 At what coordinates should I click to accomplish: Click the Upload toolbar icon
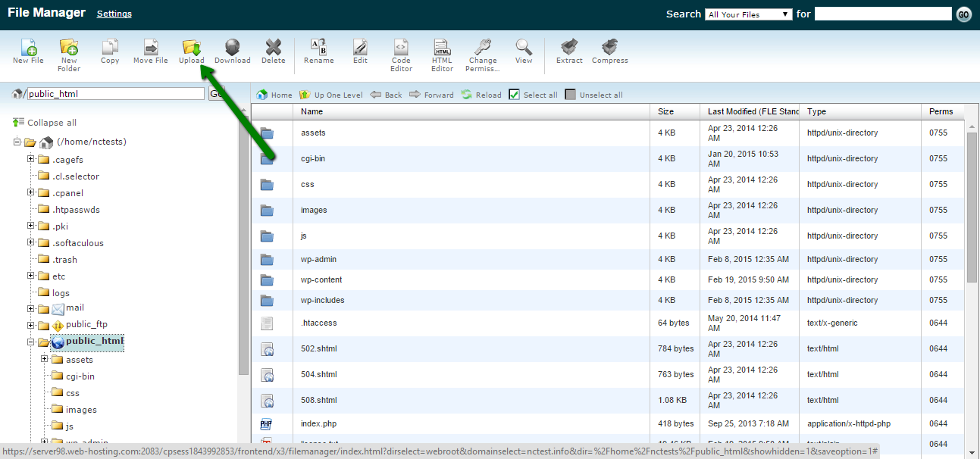(x=191, y=52)
